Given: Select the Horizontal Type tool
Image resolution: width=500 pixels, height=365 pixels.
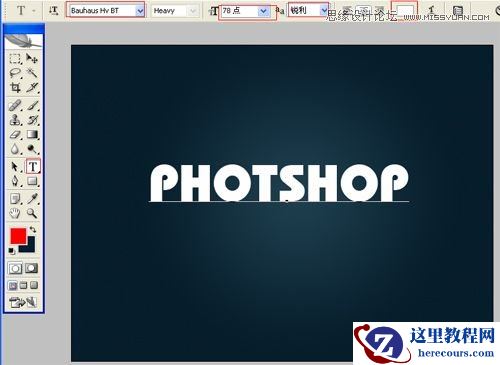Looking at the screenshot, I should click(33, 166).
